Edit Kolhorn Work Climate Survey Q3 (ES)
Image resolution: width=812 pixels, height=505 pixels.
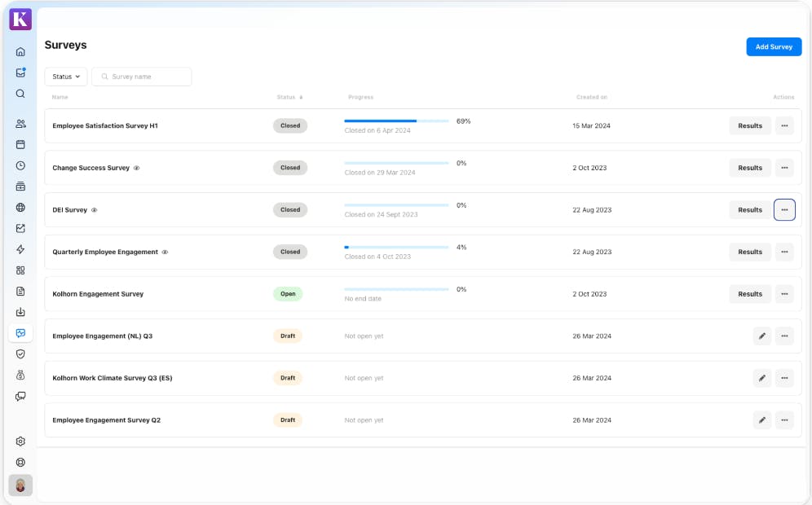(761, 378)
